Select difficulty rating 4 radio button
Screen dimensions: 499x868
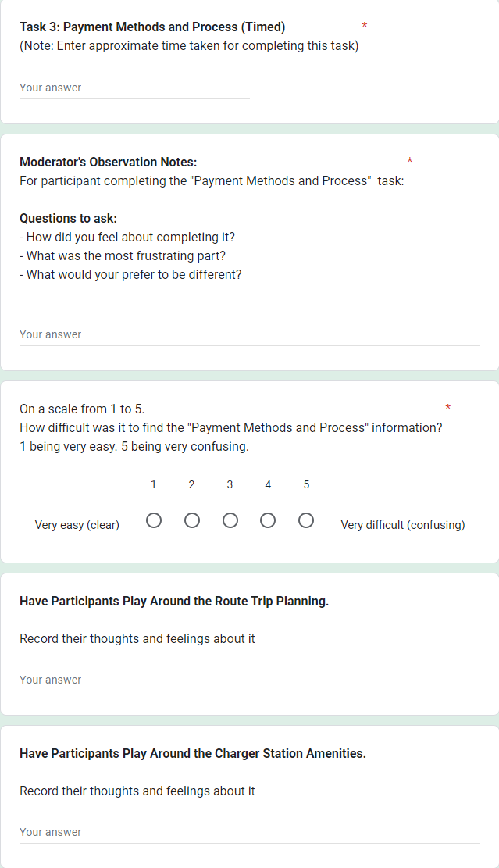tap(268, 520)
